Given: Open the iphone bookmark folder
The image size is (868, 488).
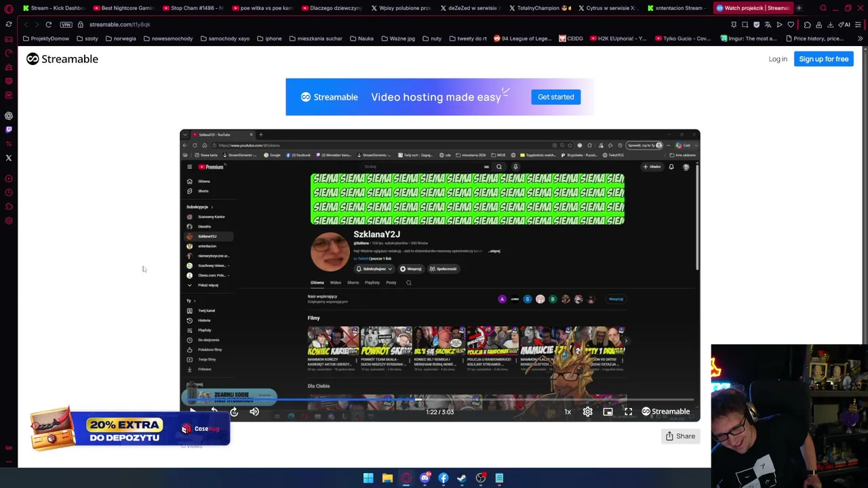Looking at the screenshot, I should point(269,39).
